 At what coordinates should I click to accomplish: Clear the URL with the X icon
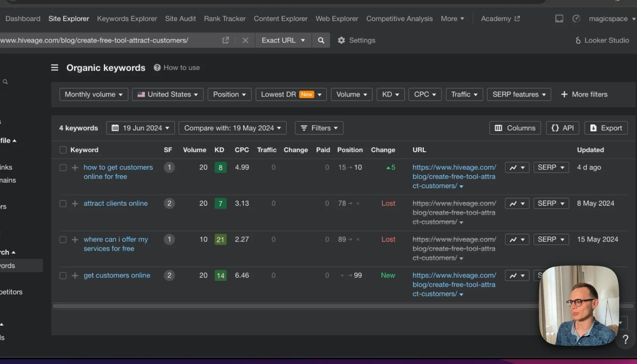click(245, 40)
